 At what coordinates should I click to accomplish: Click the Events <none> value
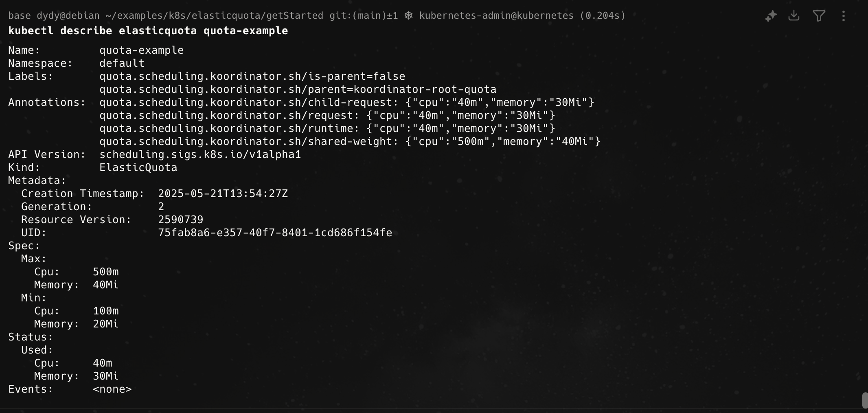tap(112, 389)
